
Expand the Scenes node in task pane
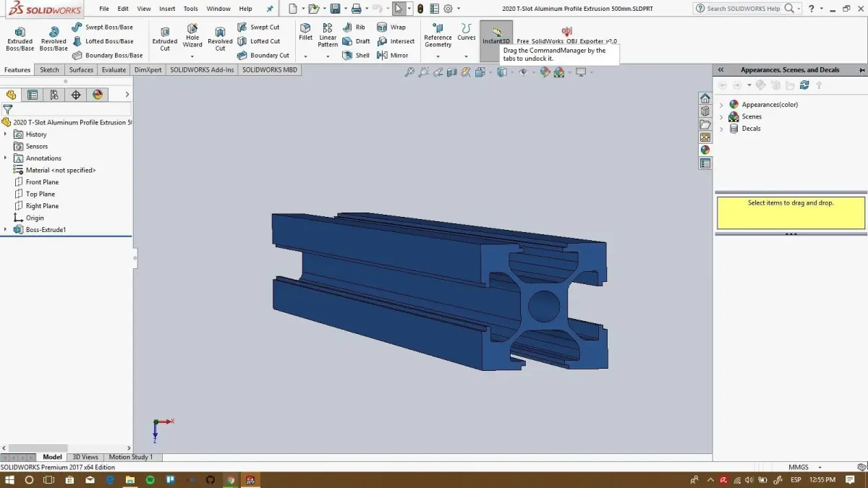click(721, 117)
